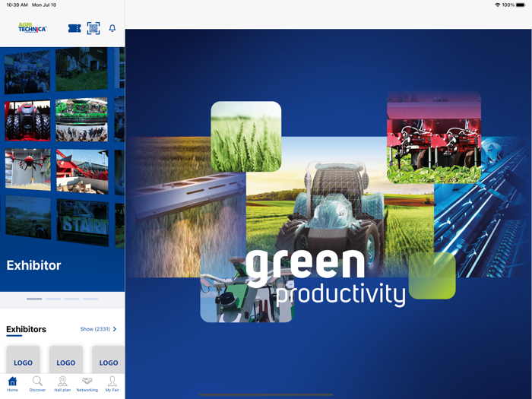Select the second exhibitor LOGO card
The image size is (532, 399).
[x=66, y=359]
